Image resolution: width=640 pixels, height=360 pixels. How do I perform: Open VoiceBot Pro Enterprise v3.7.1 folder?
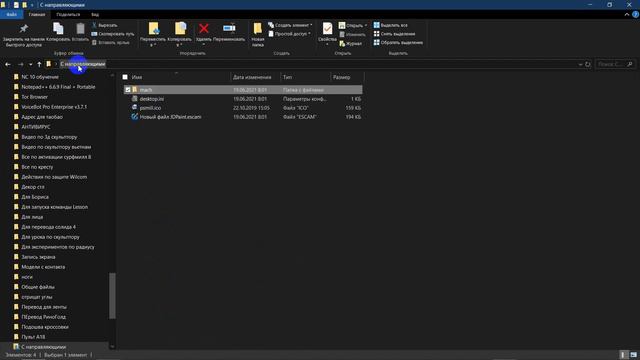pyautogui.click(x=54, y=107)
